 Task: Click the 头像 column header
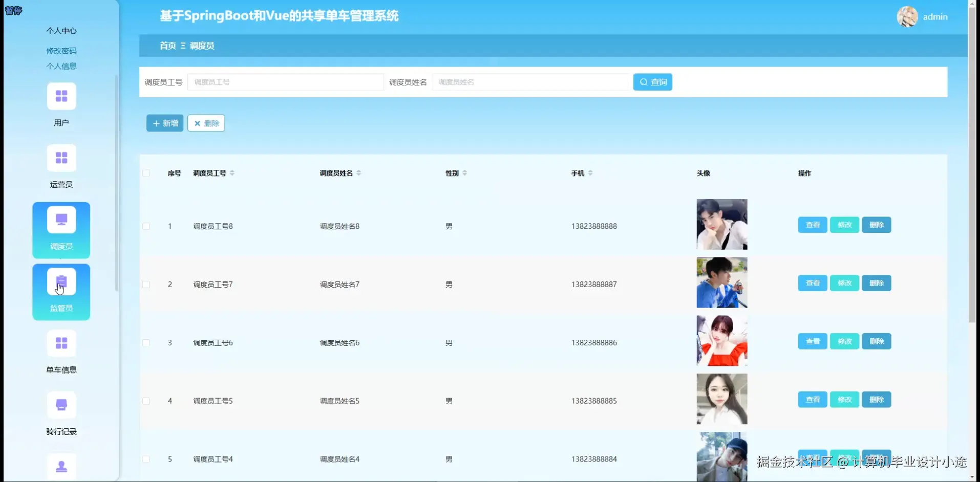[x=704, y=173]
